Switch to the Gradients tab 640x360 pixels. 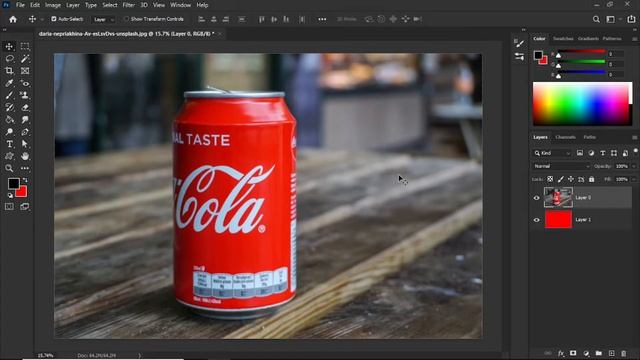pos(588,39)
